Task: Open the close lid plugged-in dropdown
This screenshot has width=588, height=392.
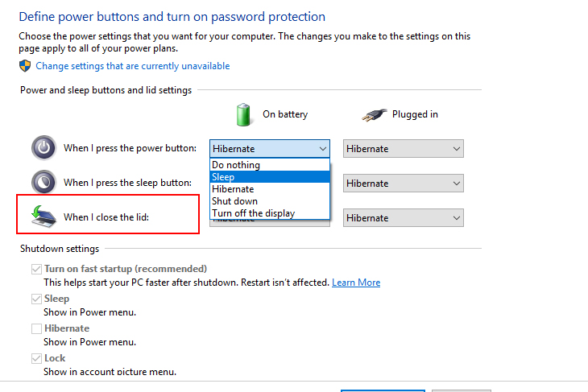Action: tap(403, 217)
